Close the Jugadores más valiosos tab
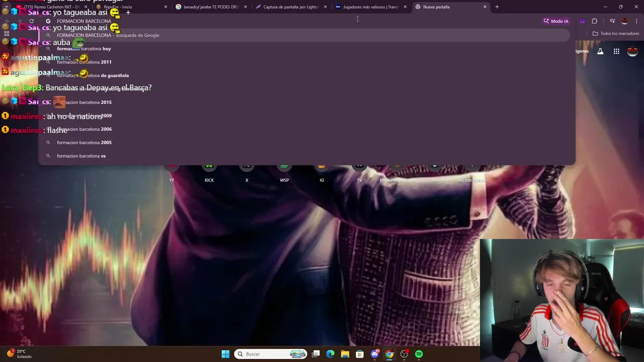 coord(405,7)
